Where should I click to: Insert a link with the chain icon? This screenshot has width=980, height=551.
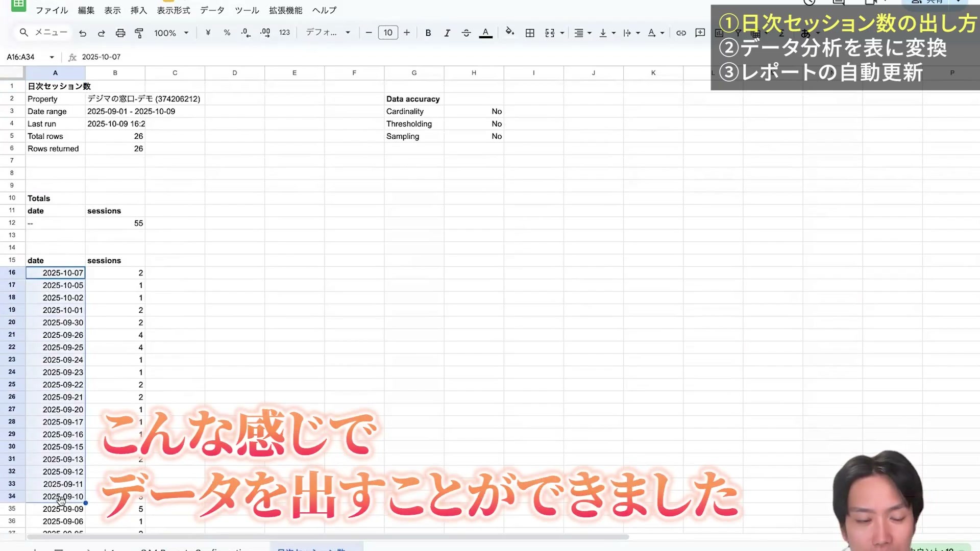[x=681, y=33]
